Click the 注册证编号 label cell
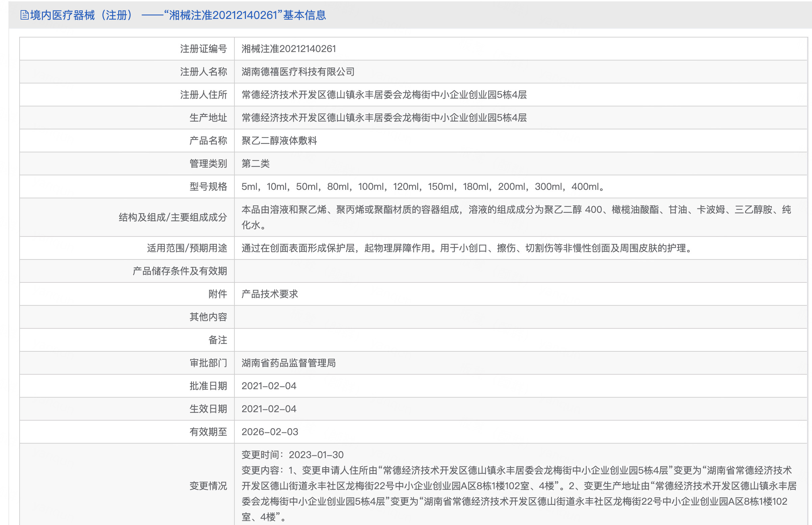The width and height of the screenshot is (812, 525). (x=203, y=49)
